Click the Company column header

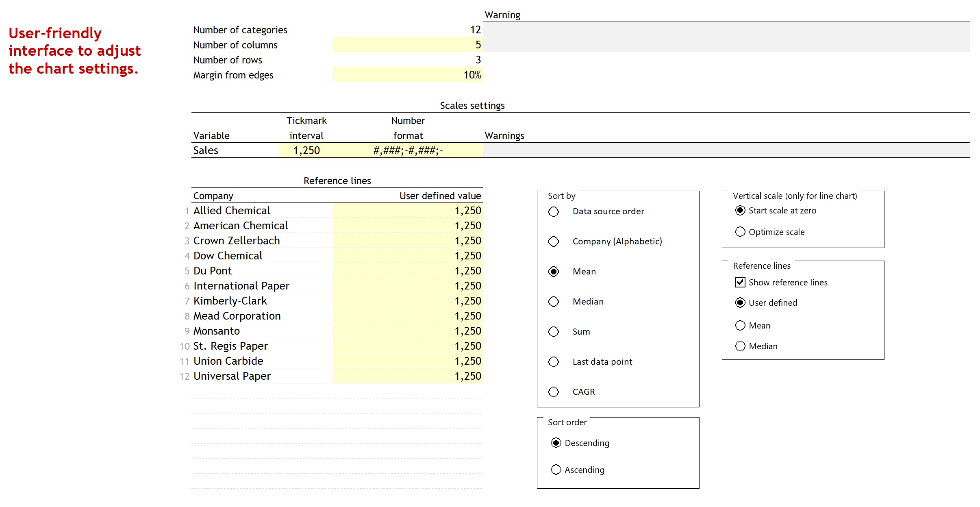[x=213, y=196]
